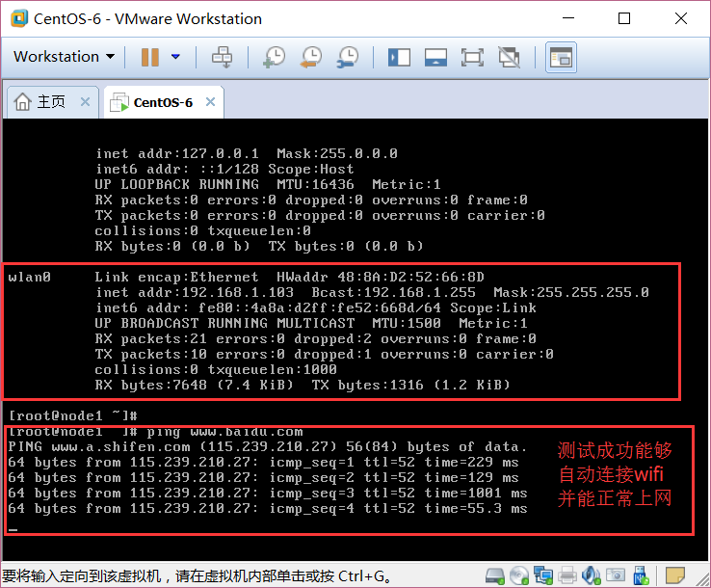Open the message log note icon
711x588 pixels.
(x=675, y=575)
